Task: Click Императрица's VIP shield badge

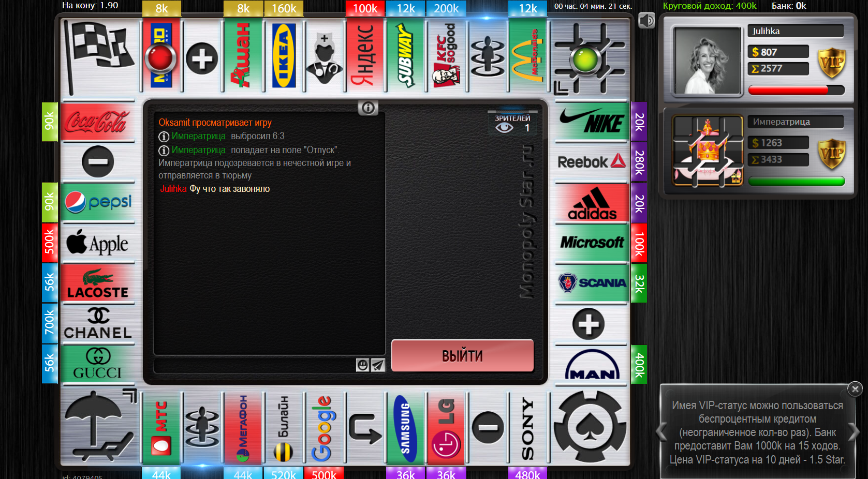Action: 831,154
